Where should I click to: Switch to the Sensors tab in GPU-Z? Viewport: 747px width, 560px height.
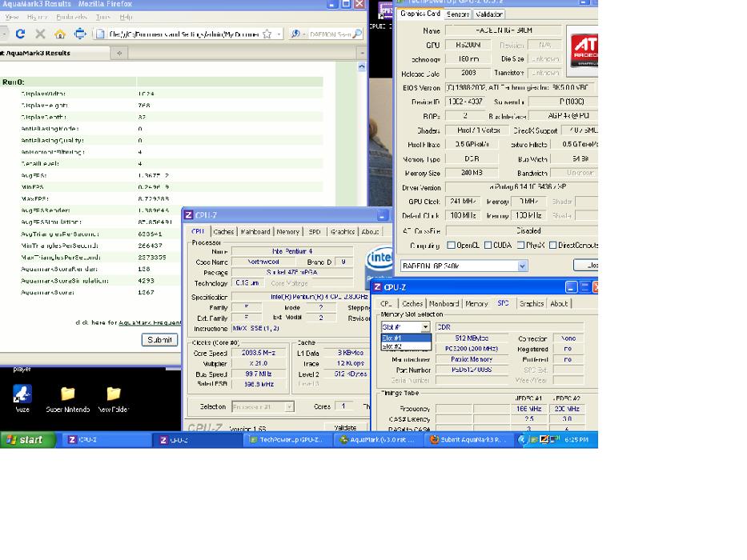point(457,14)
